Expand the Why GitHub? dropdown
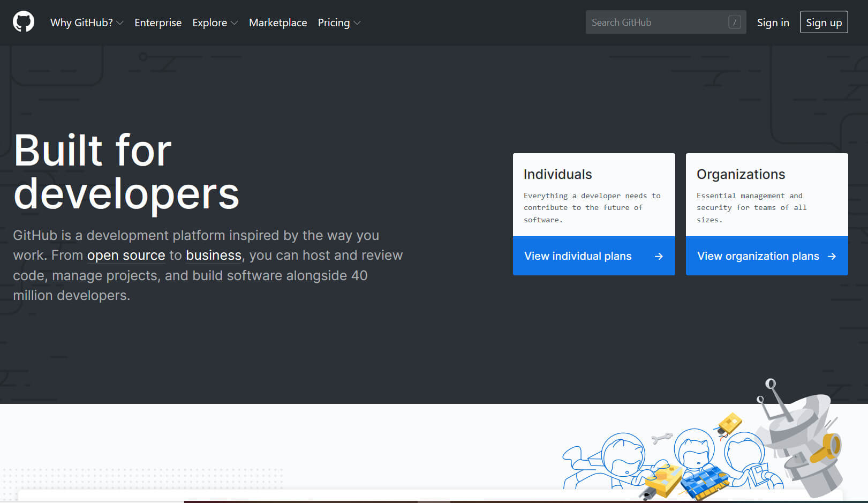This screenshot has width=868, height=503. coord(87,22)
